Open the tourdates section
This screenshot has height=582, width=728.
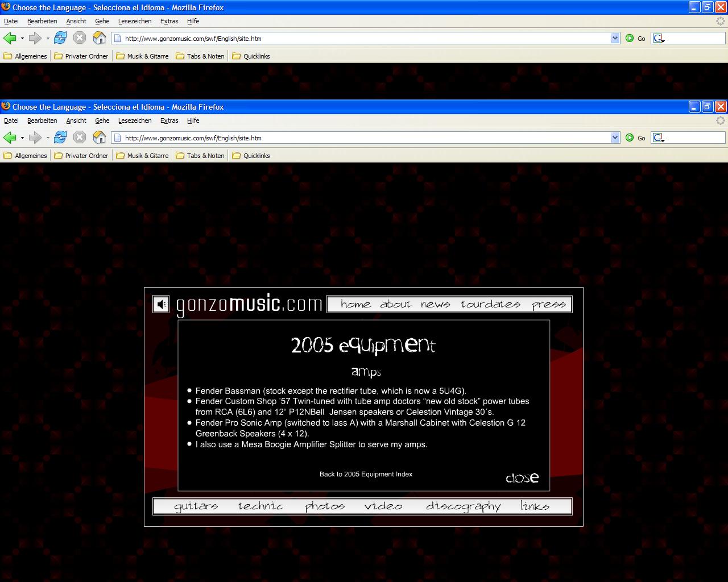click(490, 304)
